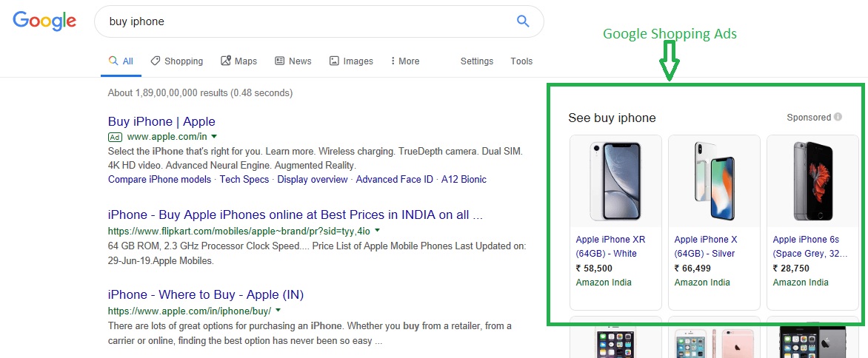Open the Advanced Face ID sitelink
Screen dimensions: 868x358
click(x=394, y=180)
